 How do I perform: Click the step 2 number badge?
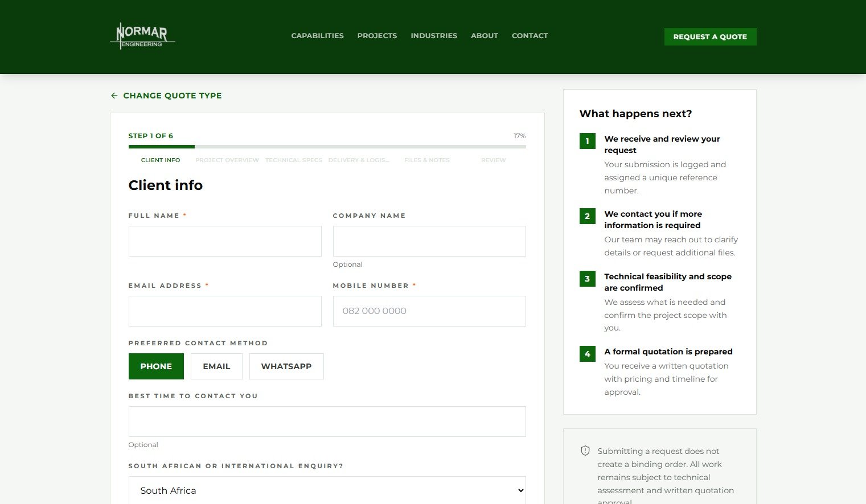[588, 216]
